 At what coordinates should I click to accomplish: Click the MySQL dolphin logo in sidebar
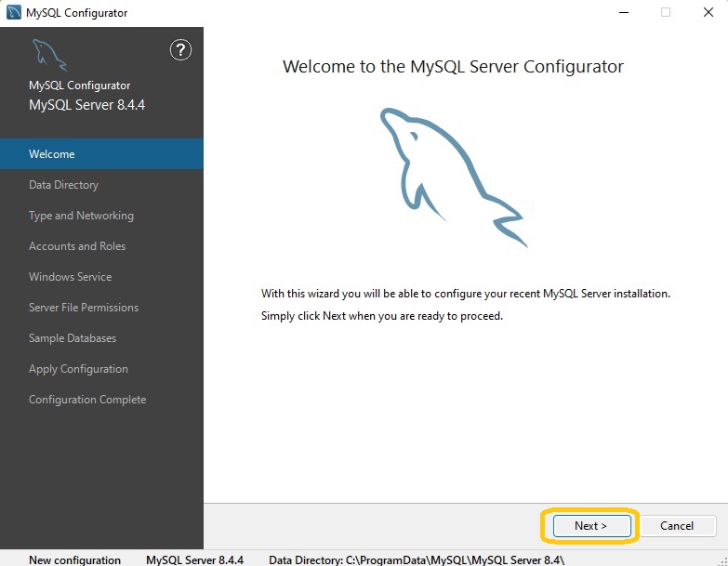tap(49, 55)
